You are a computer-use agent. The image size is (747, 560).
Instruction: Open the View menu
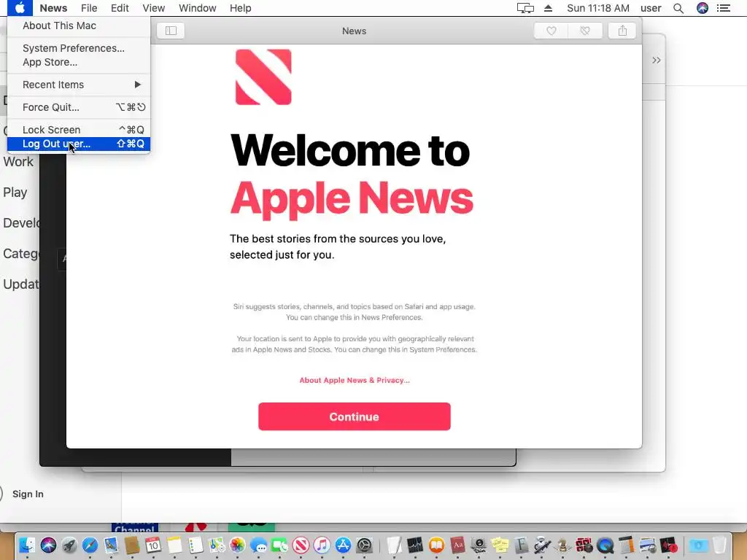(x=153, y=8)
